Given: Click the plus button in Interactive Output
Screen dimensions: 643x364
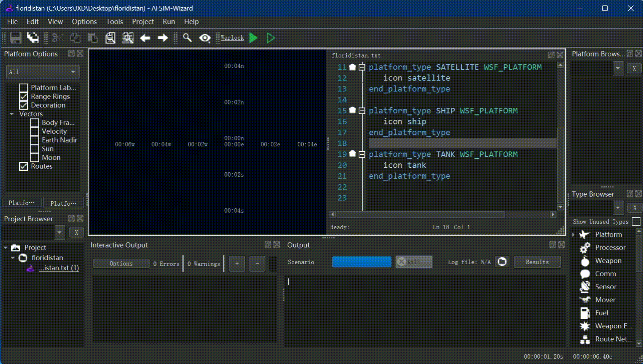Looking at the screenshot, I should pos(237,263).
